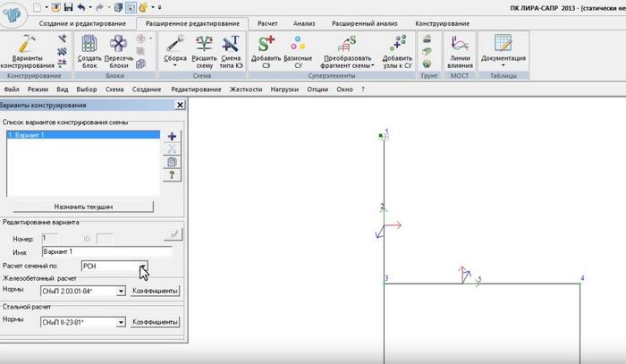
Task: Expand the Расчет сечений по dropdown
Action: point(141,266)
